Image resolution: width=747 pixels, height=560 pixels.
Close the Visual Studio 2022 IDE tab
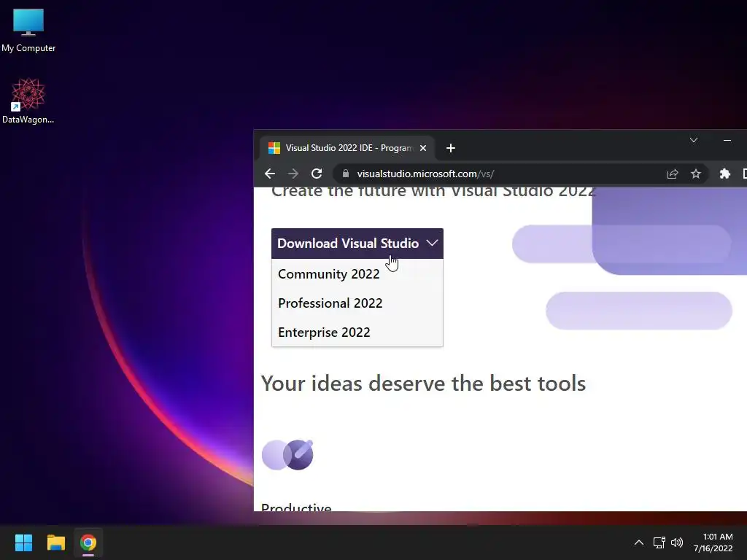pos(422,148)
